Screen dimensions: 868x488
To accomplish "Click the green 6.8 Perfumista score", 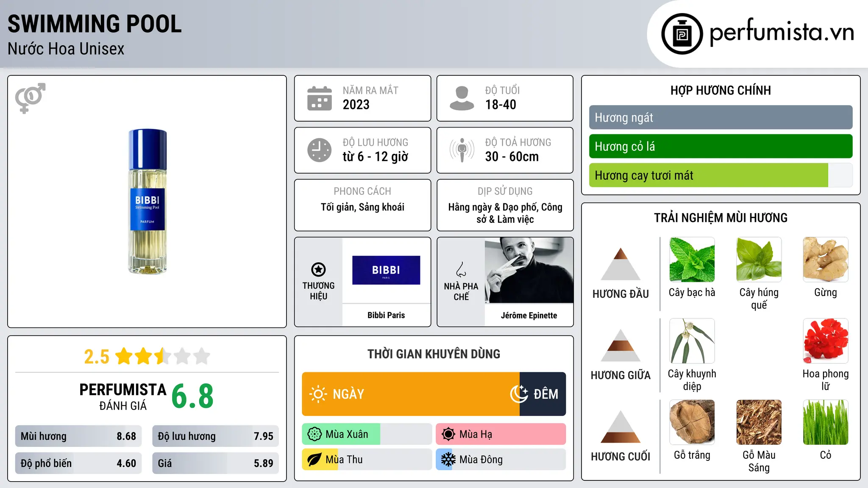I will (x=192, y=396).
